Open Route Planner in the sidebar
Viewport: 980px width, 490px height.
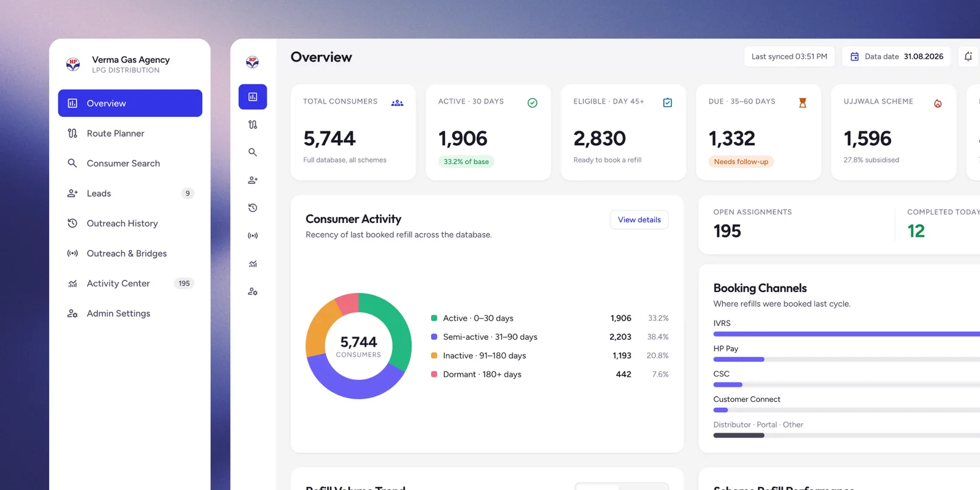point(130,133)
